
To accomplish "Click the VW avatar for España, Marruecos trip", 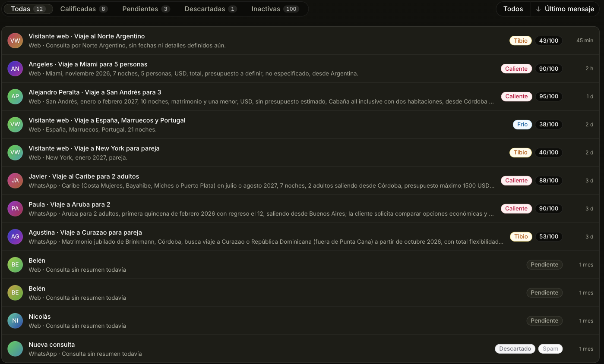I will [15, 125].
